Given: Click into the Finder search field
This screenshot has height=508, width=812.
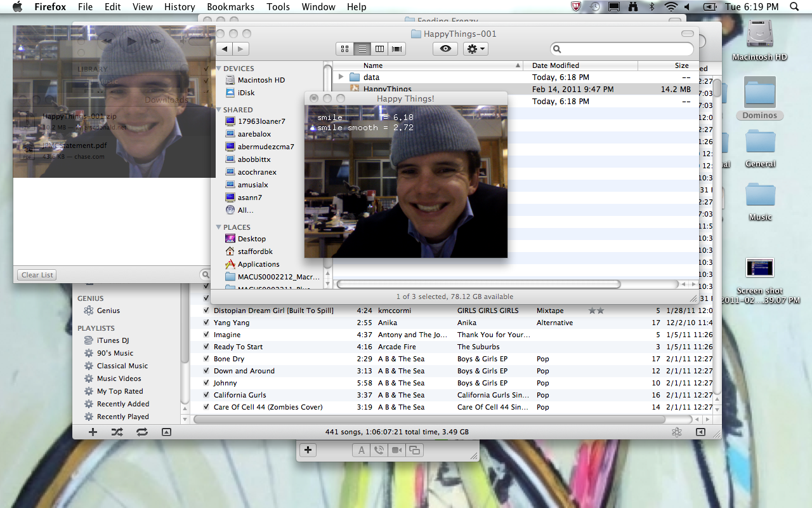Looking at the screenshot, I should click(x=625, y=49).
